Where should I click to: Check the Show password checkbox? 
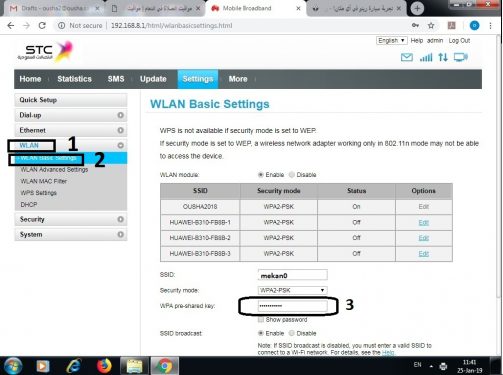(x=261, y=320)
